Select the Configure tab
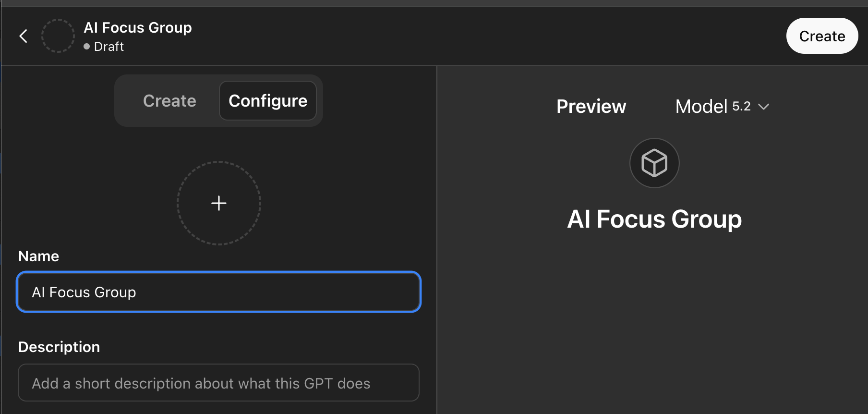868x414 pixels. click(x=268, y=101)
